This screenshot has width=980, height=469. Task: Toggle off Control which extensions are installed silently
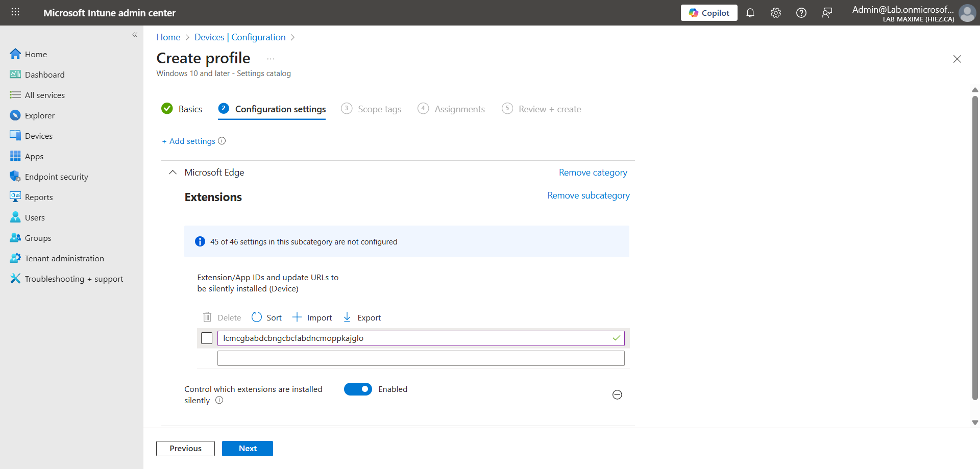358,389
